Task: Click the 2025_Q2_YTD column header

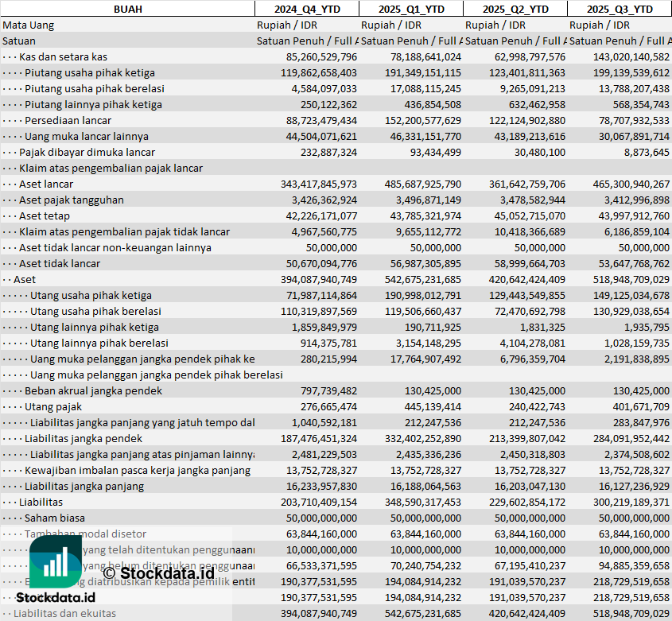Action: coord(515,9)
